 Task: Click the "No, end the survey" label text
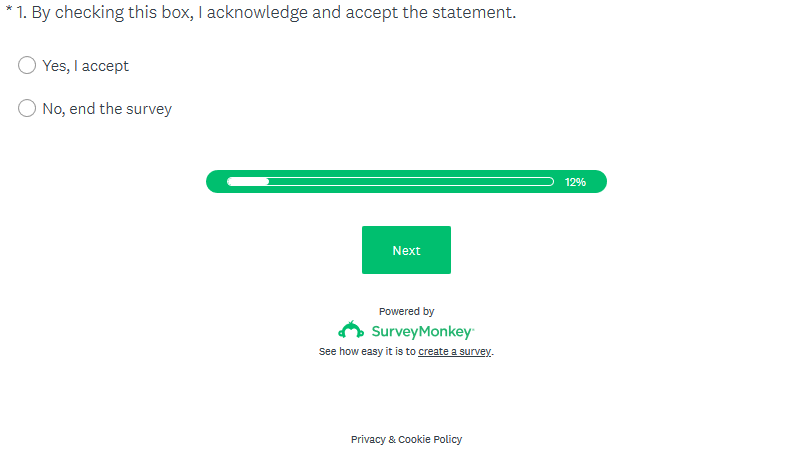pos(107,109)
